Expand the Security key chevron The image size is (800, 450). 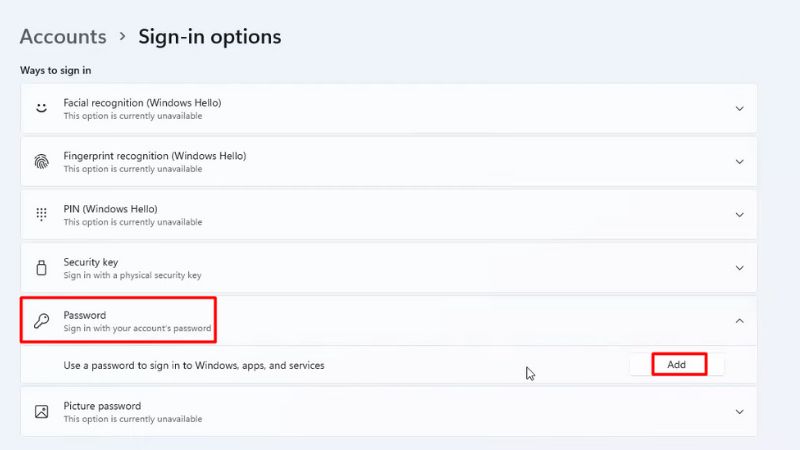pos(739,268)
